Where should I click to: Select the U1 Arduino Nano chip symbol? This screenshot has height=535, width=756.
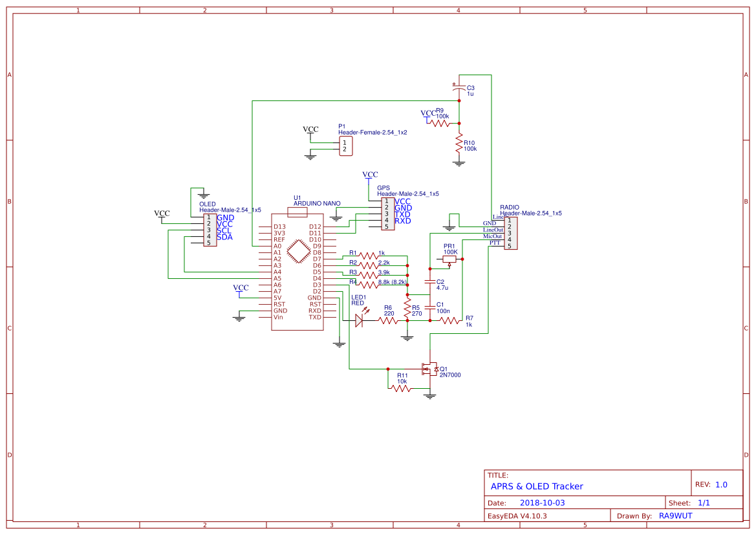click(297, 272)
